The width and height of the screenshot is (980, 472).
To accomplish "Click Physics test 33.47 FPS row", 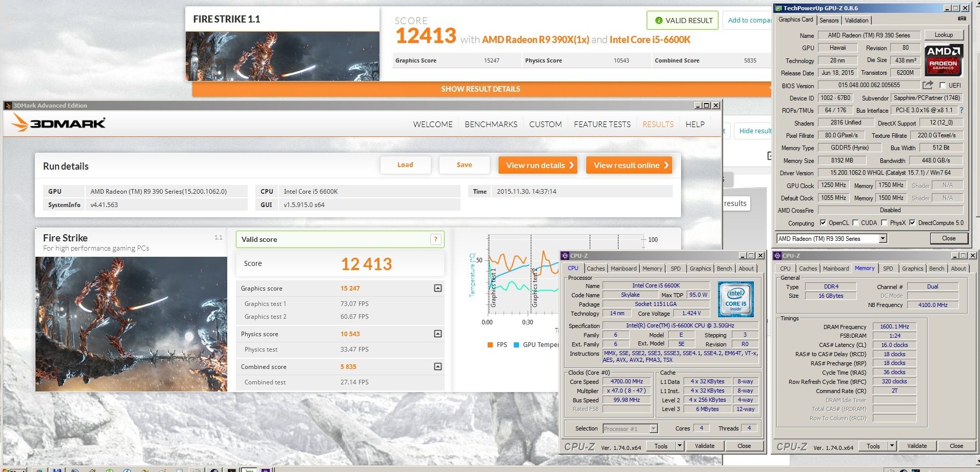I will coord(340,349).
